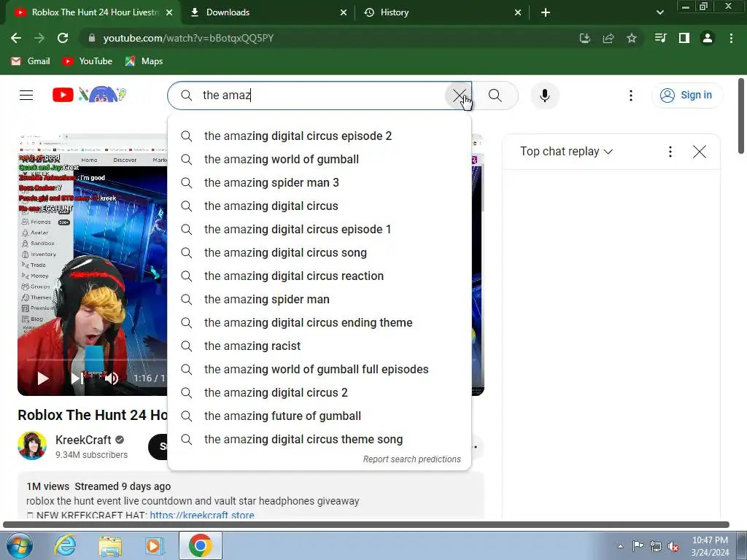Close the History tab
The image size is (747, 560).
tap(518, 12)
